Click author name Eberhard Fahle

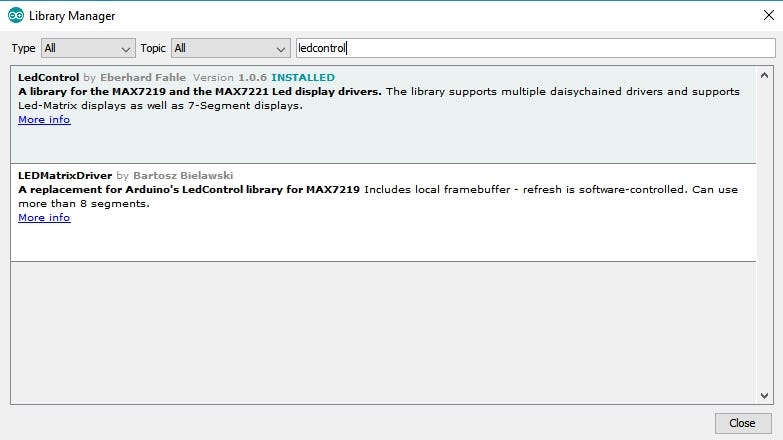coord(143,77)
